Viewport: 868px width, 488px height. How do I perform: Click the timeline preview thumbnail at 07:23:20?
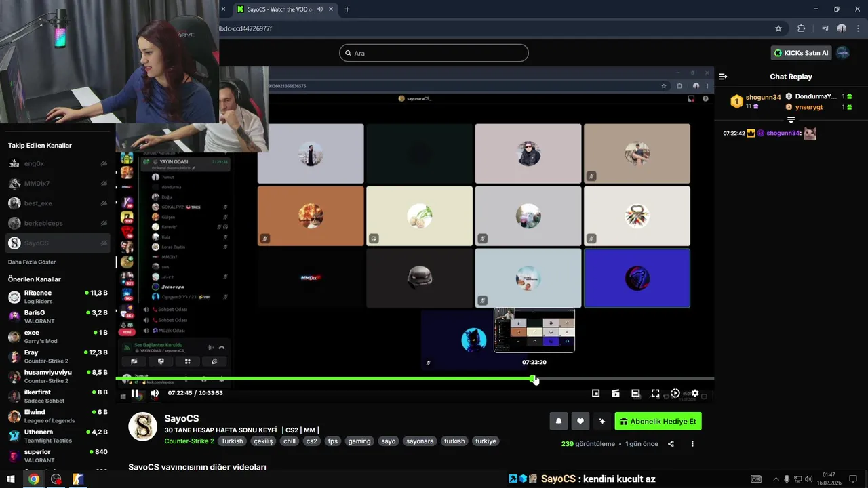pos(534,330)
